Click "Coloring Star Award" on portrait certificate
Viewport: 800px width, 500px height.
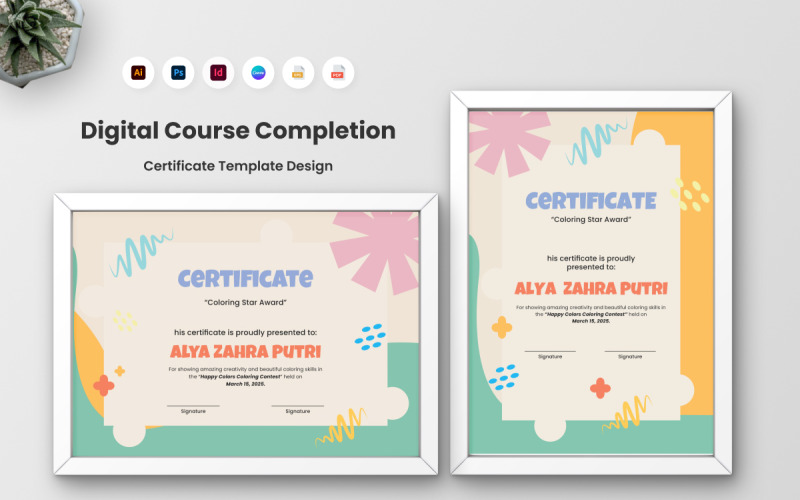pyautogui.click(x=591, y=219)
